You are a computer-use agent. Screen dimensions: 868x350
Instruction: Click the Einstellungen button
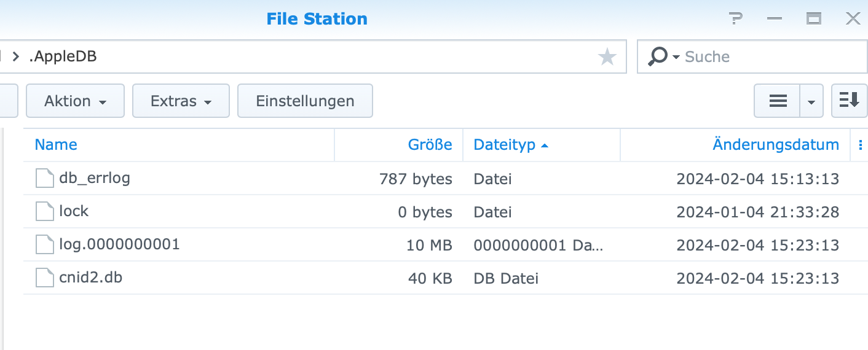click(x=305, y=101)
